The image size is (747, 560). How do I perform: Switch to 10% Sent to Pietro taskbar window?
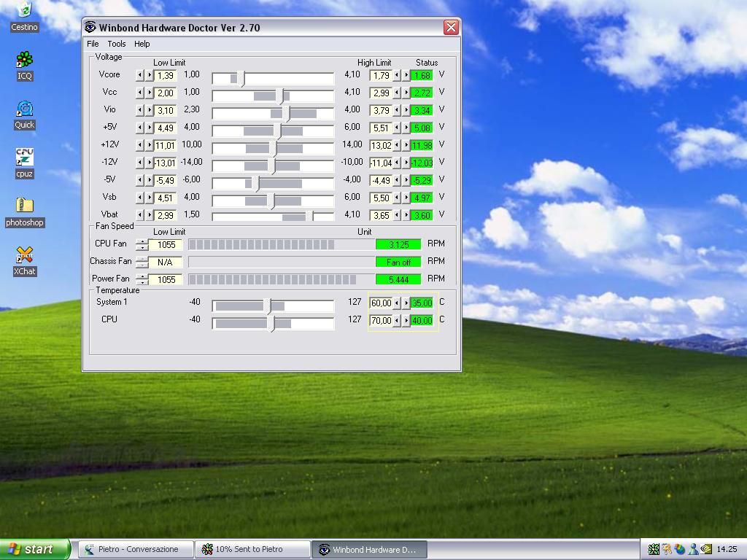252,549
